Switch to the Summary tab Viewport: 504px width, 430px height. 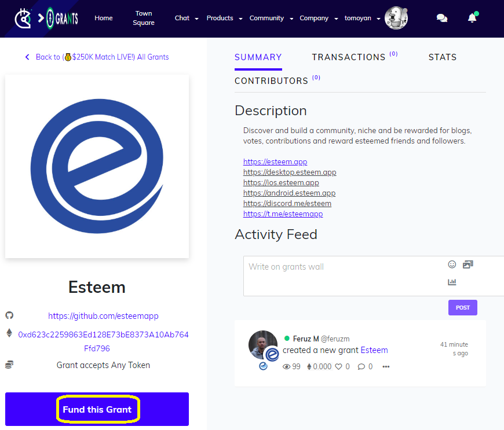click(258, 57)
